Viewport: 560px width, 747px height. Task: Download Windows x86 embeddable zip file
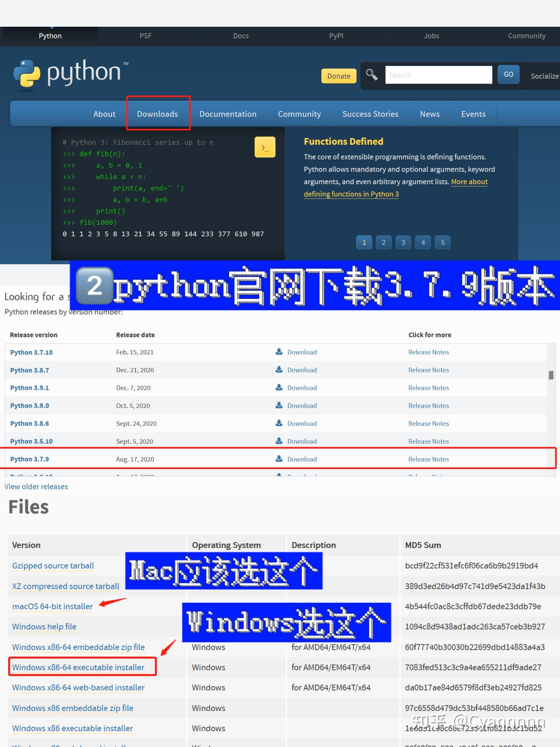tap(73, 708)
